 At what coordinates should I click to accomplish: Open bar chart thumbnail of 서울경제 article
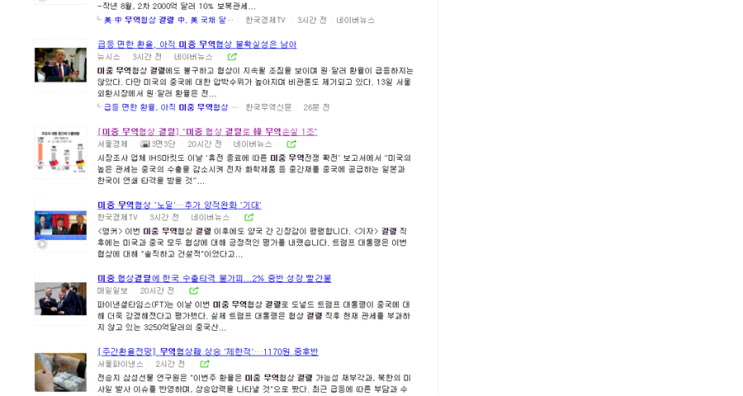(x=61, y=153)
